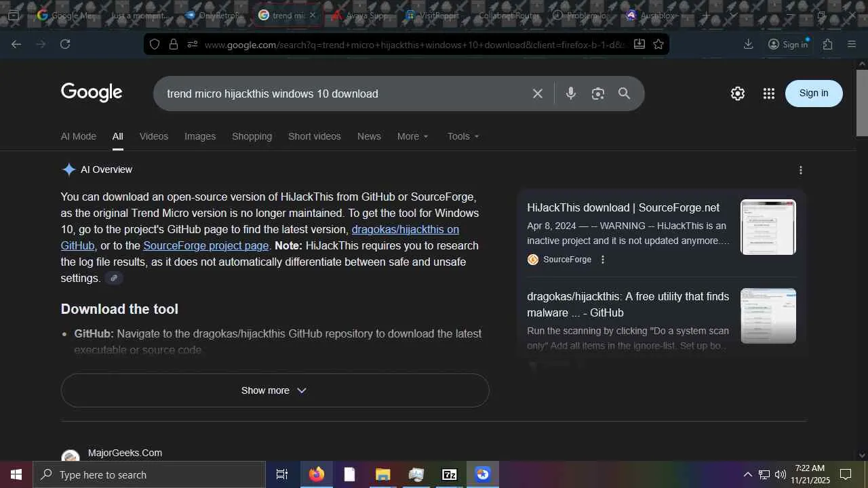
Task: Open a new browser tab with plus
Action: 706,15
